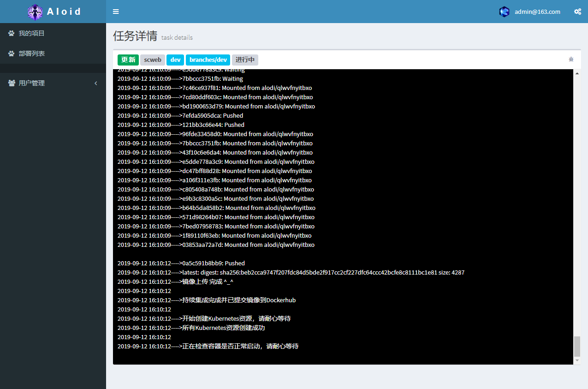588x389 pixels.
Task: Click the log scrollbar up arrow
Action: click(x=577, y=73)
